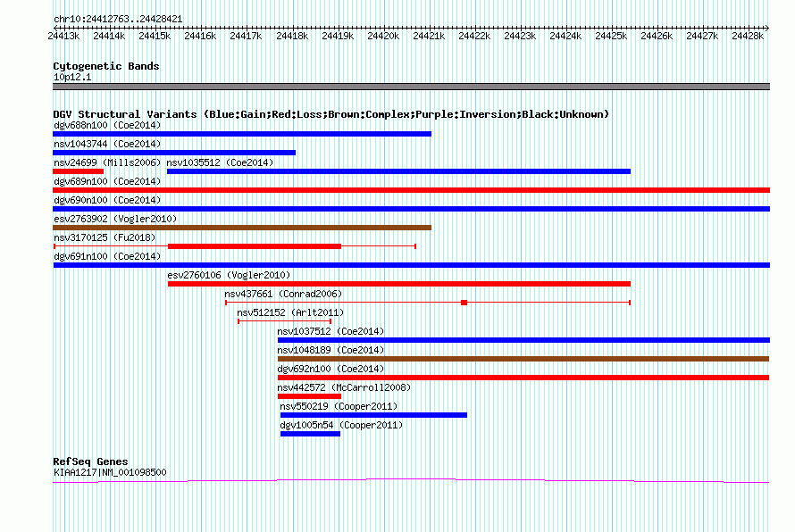Click the blue nsv1043744 (Coe2014) gain bar
Image resolution: width=795 pixels, height=532 pixels.
174,153
